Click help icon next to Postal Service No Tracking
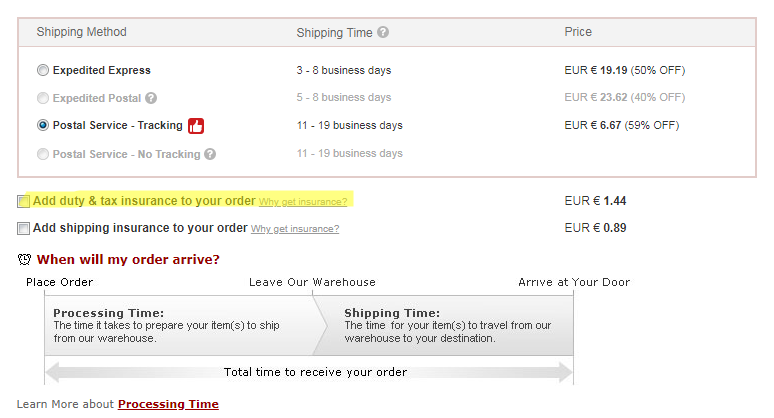The height and width of the screenshot is (418, 774). [210, 154]
